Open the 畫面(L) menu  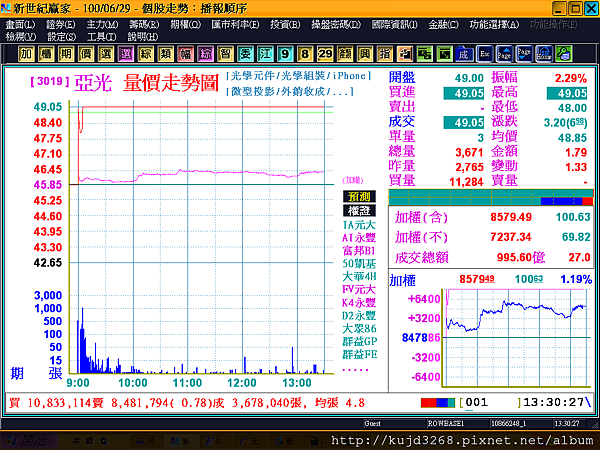coord(20,25)
